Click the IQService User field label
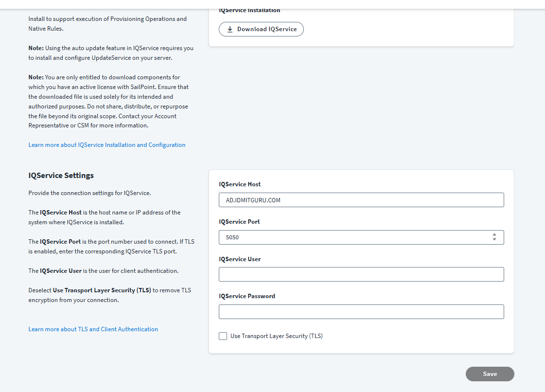Viewport: 545px width, 392px height. tap(240, 259)
